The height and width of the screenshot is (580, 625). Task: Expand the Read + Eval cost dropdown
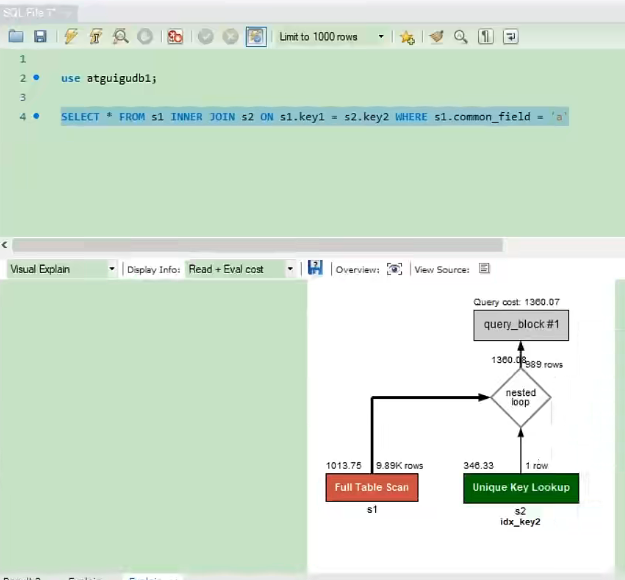[x=240, y=269]
